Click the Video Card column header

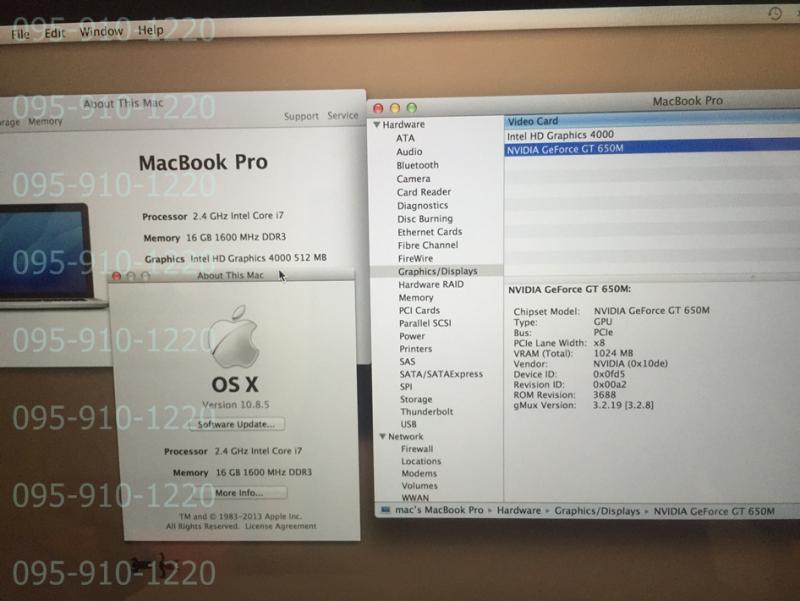coord(652,121)
